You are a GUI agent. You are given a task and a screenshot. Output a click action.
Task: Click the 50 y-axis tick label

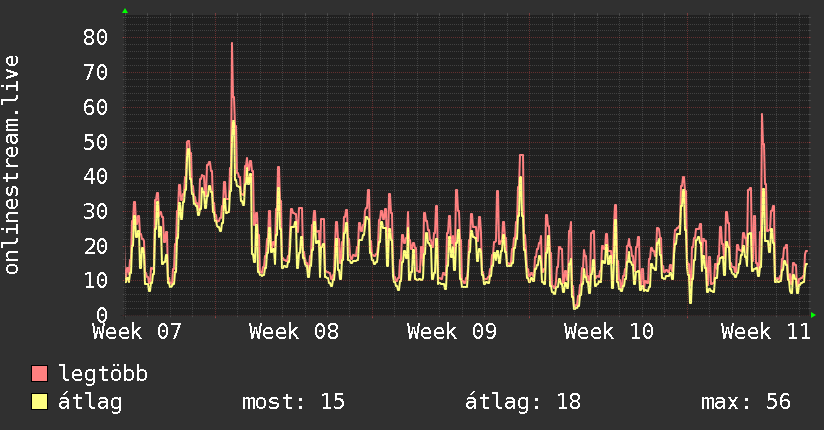[96, 142]
